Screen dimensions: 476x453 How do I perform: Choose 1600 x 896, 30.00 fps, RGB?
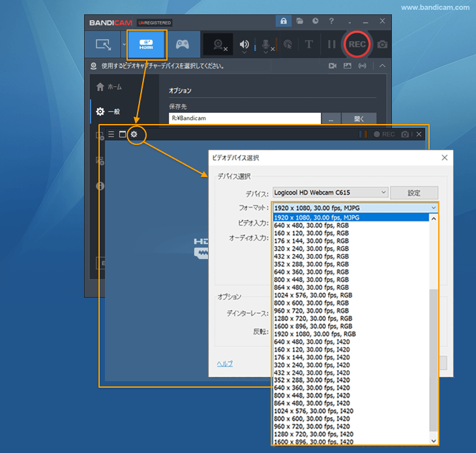351,326
